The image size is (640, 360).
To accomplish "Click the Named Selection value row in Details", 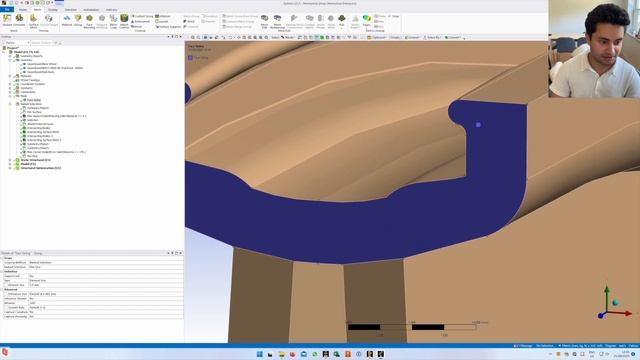I will (106, 267).
